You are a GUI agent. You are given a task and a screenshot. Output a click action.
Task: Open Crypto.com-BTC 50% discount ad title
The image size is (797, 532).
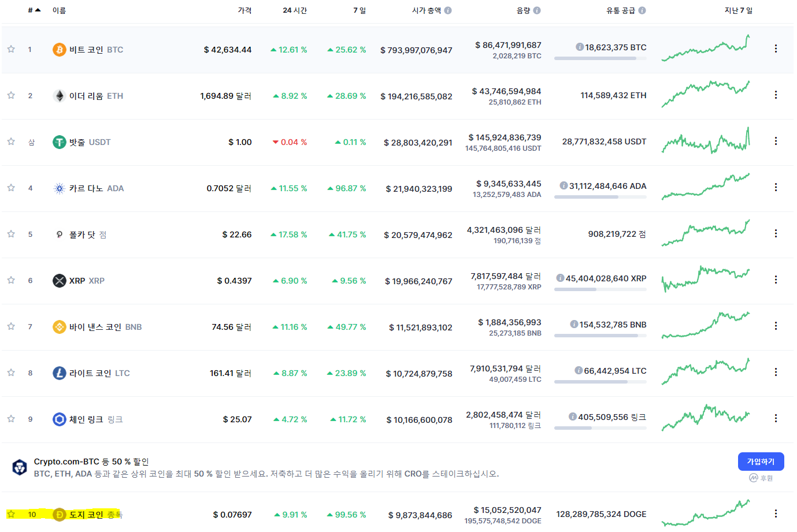pos(91,462)
